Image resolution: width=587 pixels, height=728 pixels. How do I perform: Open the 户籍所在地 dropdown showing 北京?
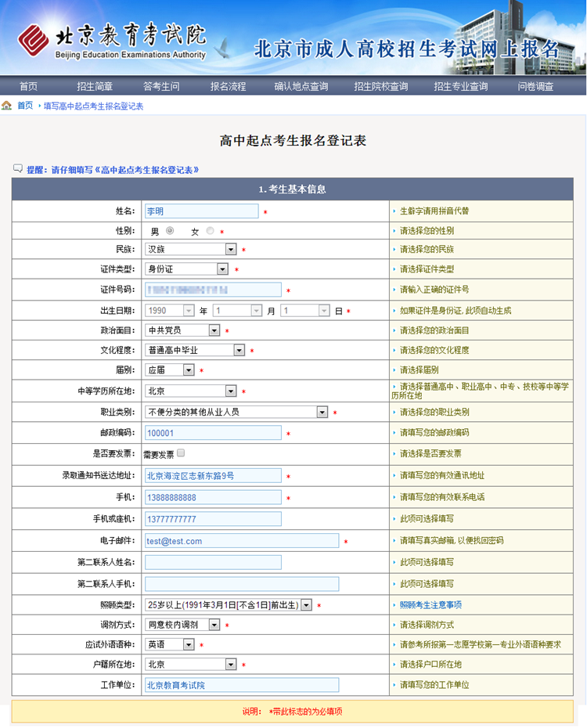click(191, 665)
